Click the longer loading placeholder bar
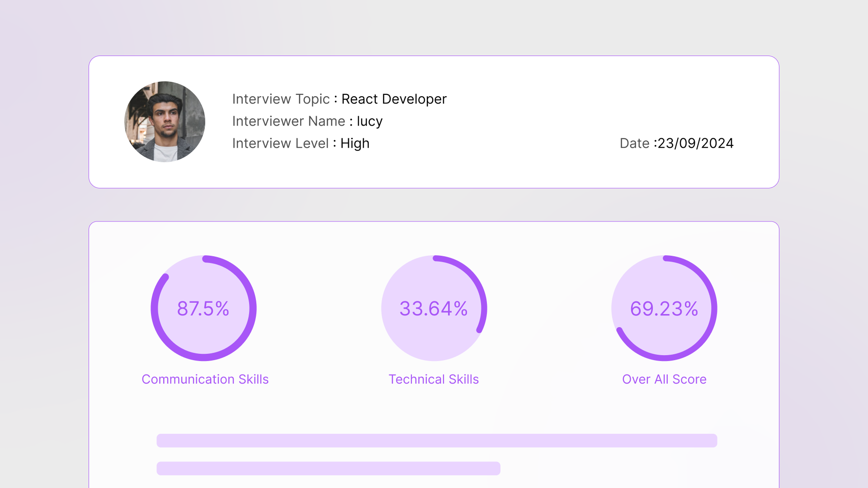 click(436, 440)
